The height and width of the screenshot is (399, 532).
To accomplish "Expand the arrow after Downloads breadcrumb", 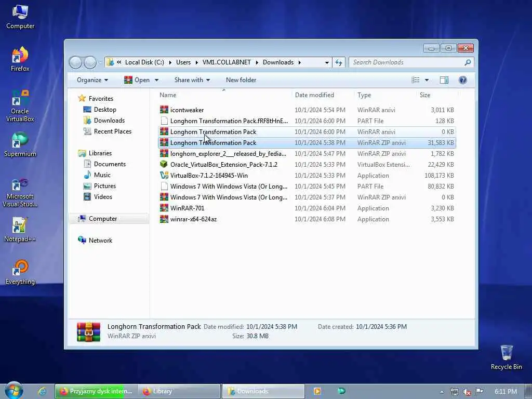I will (300, 62).
